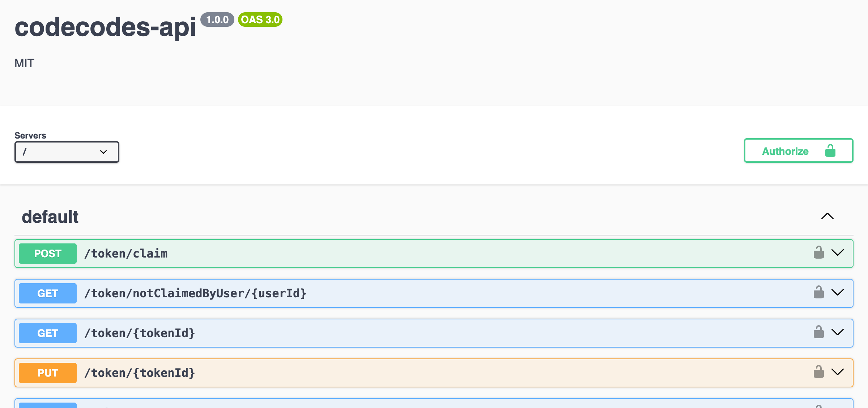The image size is (868, 408).
Task: Expand the GET /token/{tokenId} operation
Action: (x=838, y=333)
